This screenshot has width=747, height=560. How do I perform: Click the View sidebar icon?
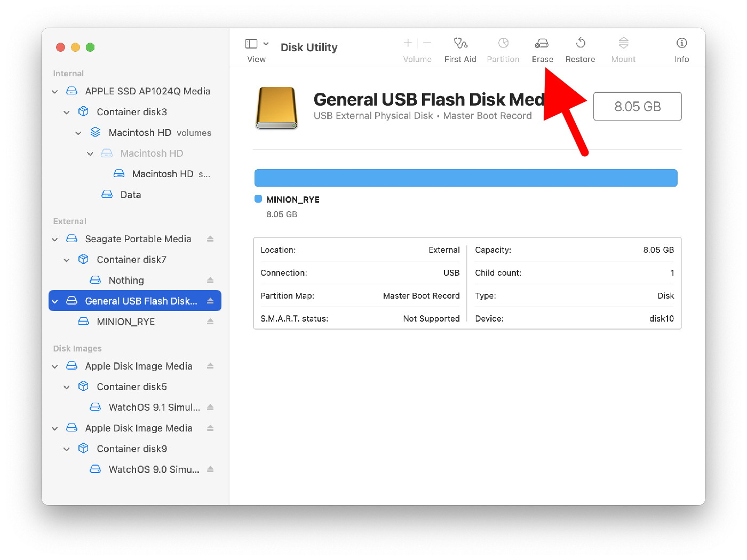tap(251, 44)
